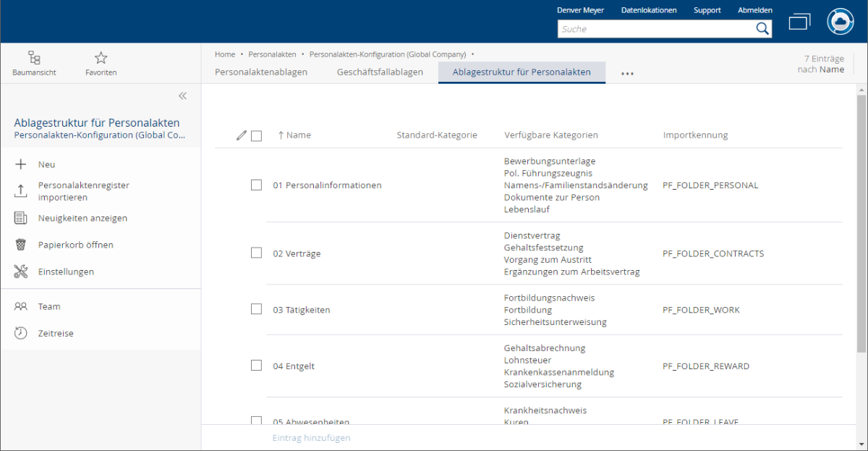Click Eintrag hinzufügen link
This screenshot has width=868, height=451.
pyautogui.click(x=312, y=438)
